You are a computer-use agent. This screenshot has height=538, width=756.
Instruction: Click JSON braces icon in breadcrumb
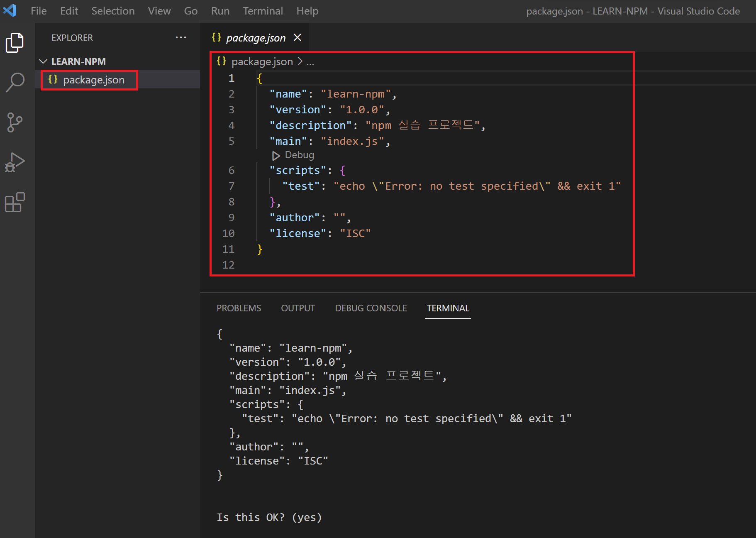point(222,61)
